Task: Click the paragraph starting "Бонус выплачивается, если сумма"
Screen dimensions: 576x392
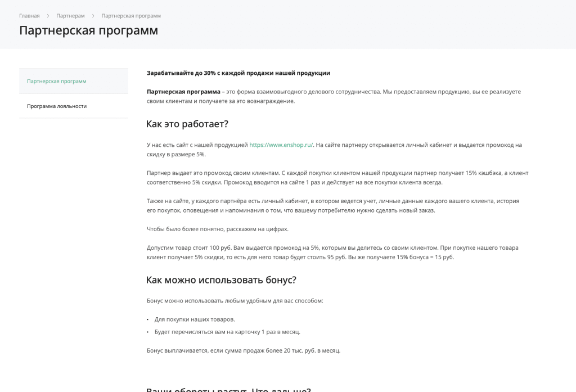Action: pos(244,350)
